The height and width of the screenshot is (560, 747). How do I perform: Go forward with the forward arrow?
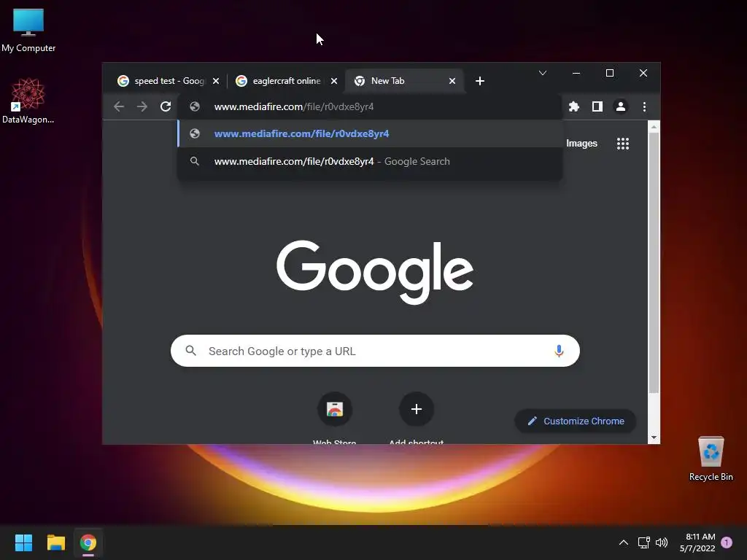pyautogui.click(x=142, y=106)
